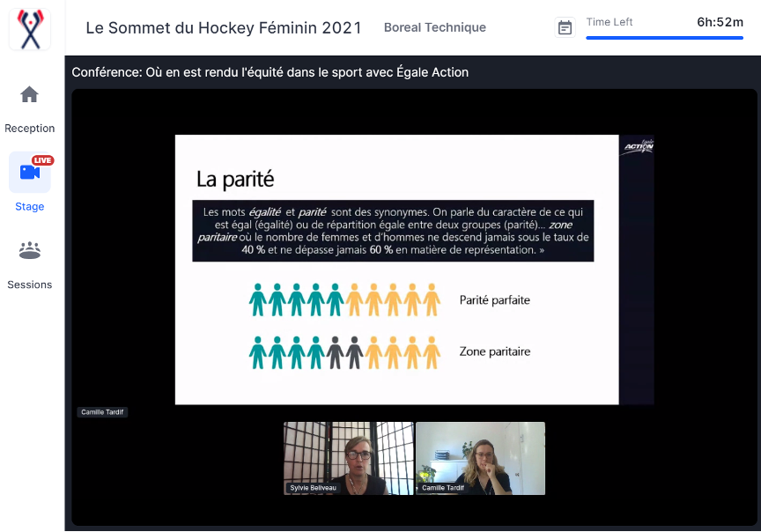This screenshot has width=761, height=532.
Task: Click the 6h:52m remaining time display
Action: (720, 22)
